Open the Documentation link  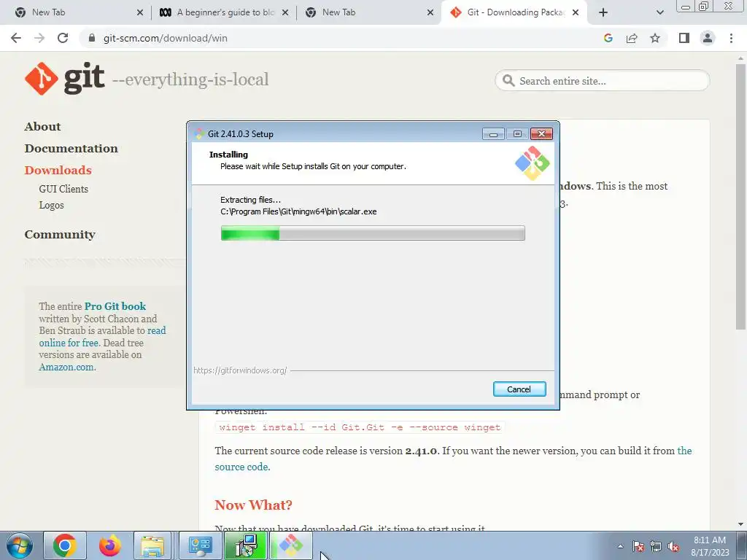[x=71, y=149]
